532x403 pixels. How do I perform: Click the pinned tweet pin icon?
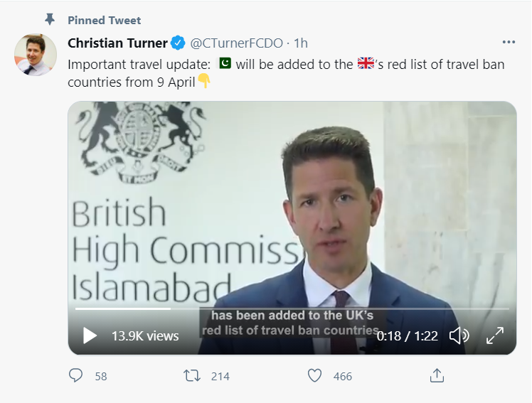[x=49, y=20]
